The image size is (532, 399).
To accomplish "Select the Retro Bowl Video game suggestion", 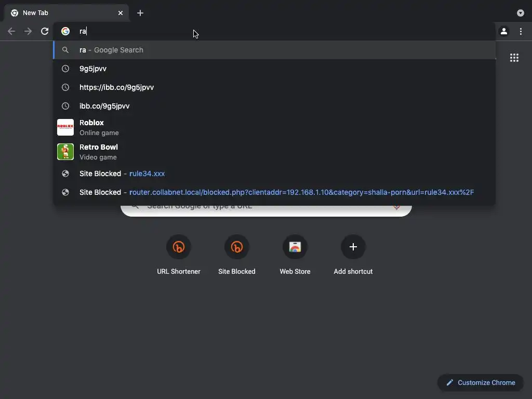I will (274, 152).
